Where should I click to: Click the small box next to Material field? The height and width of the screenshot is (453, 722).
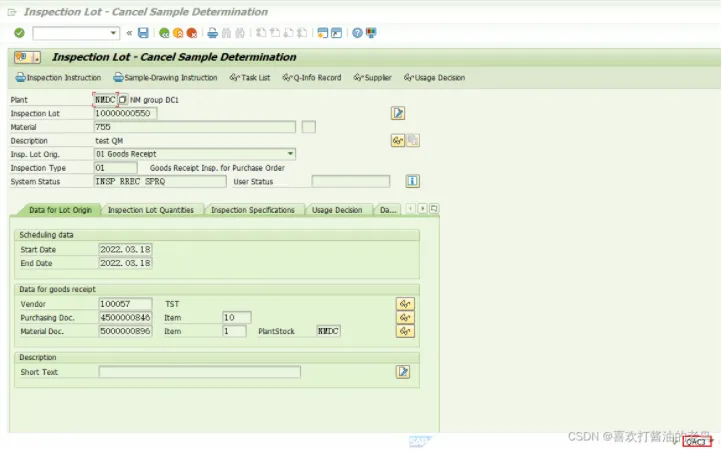pos(309,127)
